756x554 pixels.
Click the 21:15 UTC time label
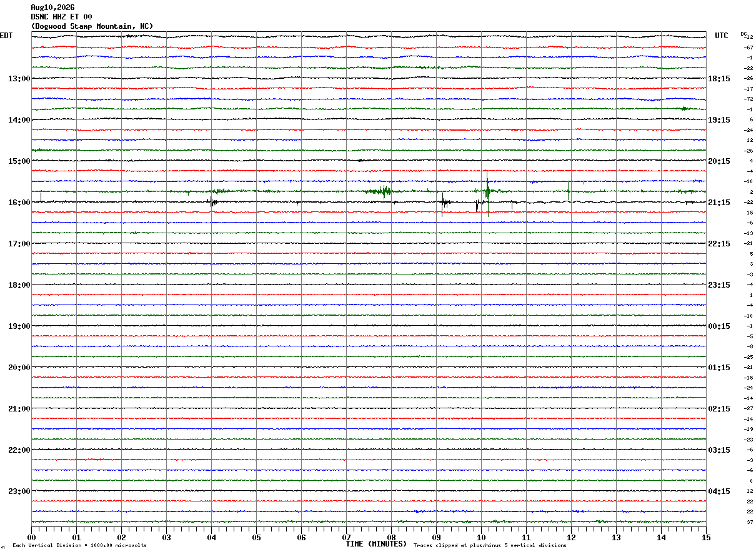(x=719, y=203)
